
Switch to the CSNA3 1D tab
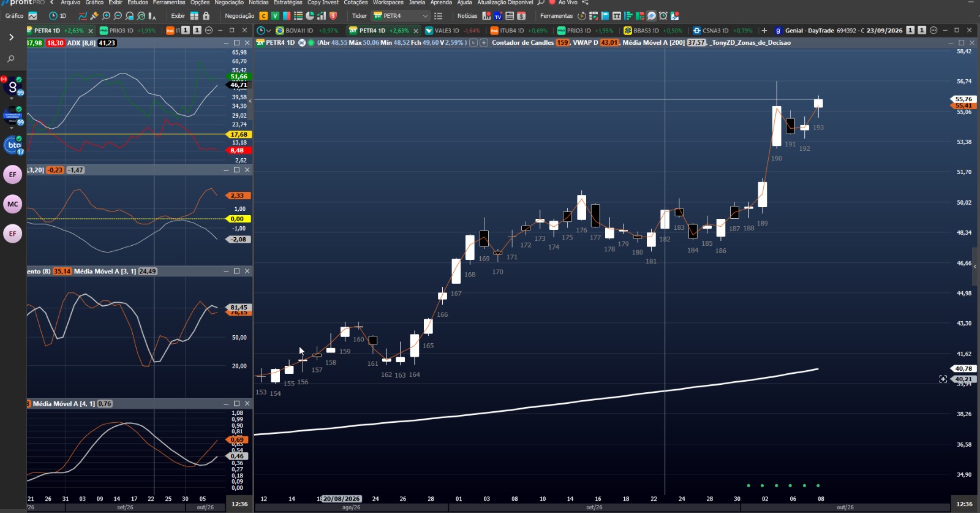723,31
